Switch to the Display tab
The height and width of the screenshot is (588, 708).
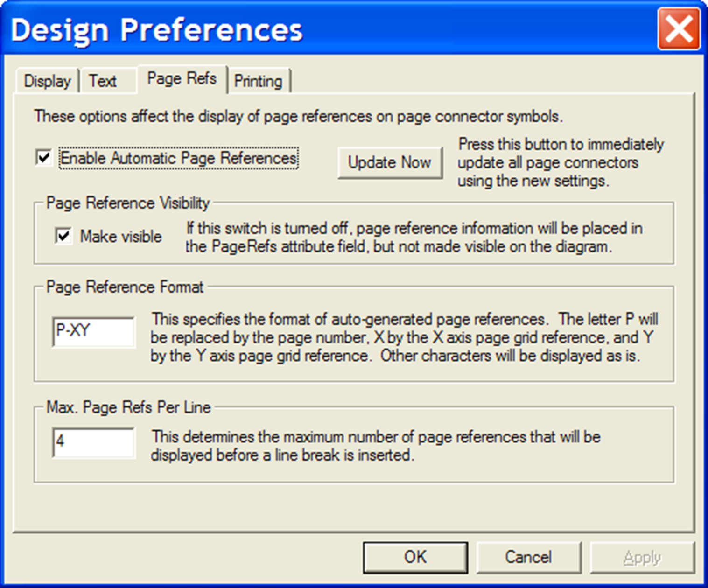[x=47, y=81]
